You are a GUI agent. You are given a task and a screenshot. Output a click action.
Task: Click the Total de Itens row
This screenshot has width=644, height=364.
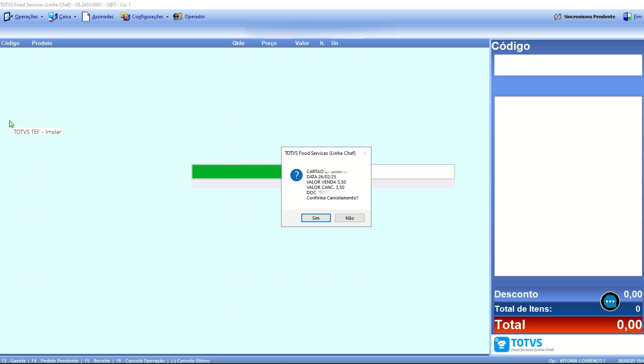(x=568, y=309)
